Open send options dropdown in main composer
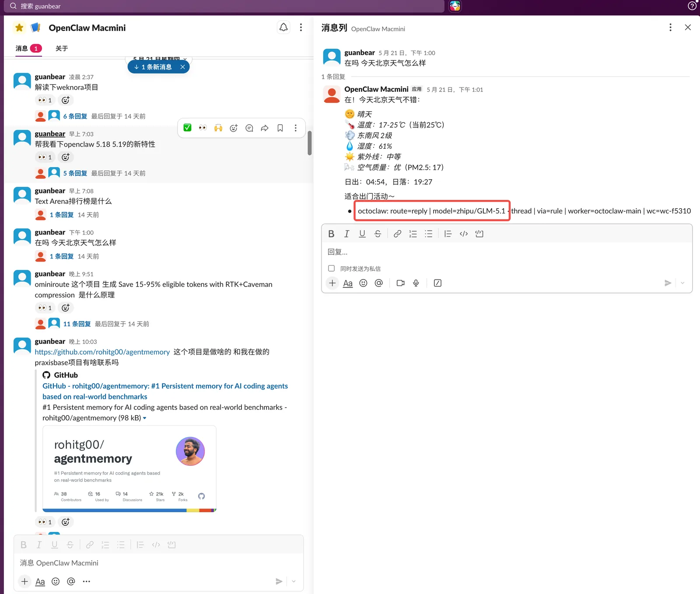The image size is (700, 594). (x=294, y=581)
